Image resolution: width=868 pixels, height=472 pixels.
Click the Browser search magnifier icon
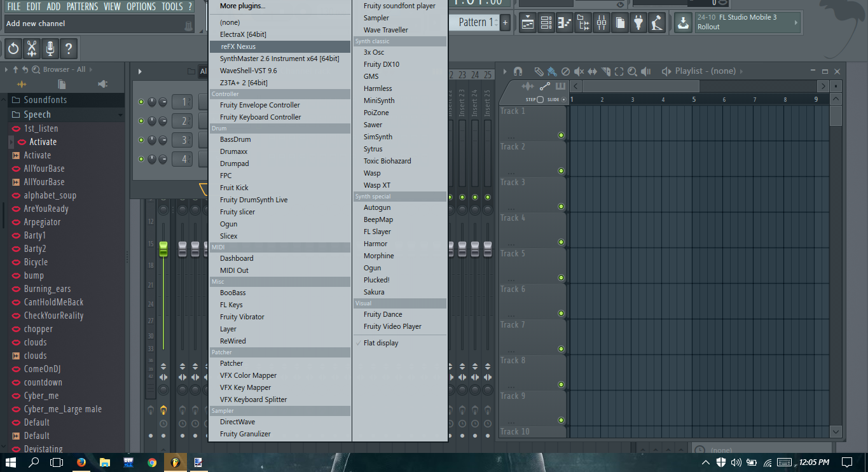(36, 69)
